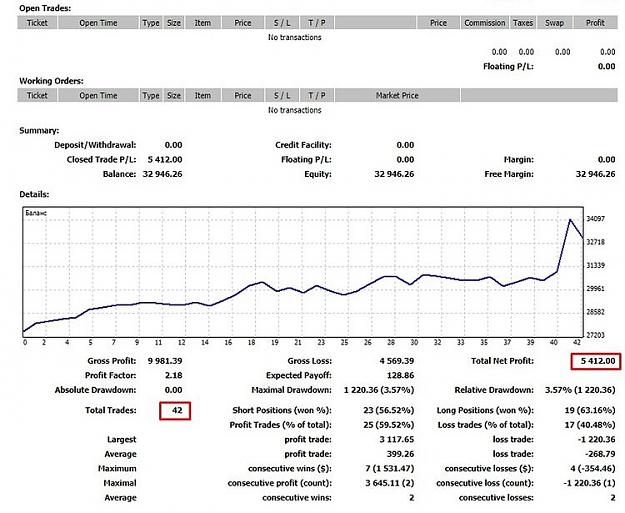
Task: Click Gross Loss value 4 569.39
Action: point(397,361)
